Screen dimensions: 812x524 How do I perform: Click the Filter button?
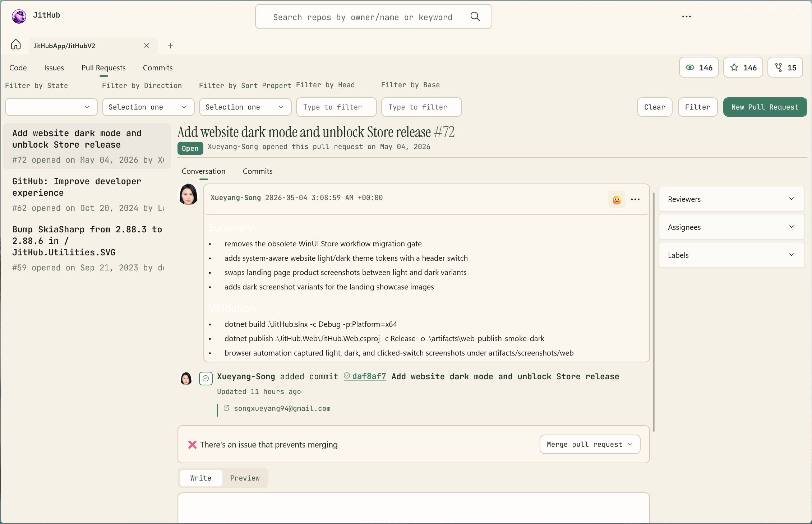698,107
